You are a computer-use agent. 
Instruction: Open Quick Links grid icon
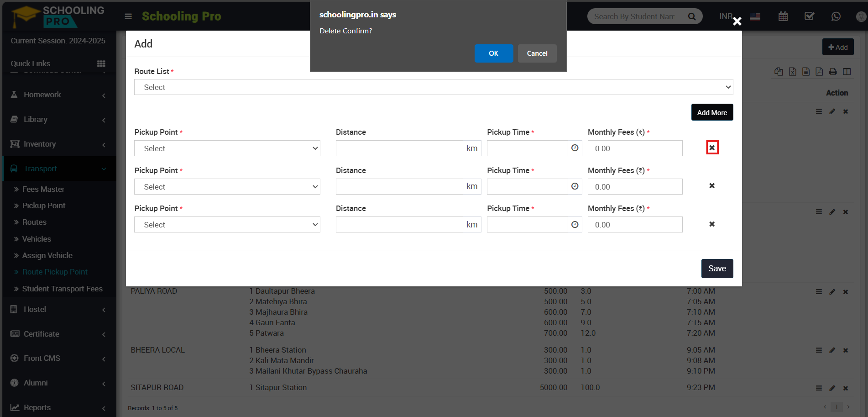pyautogui.click(x=101, y=63)
